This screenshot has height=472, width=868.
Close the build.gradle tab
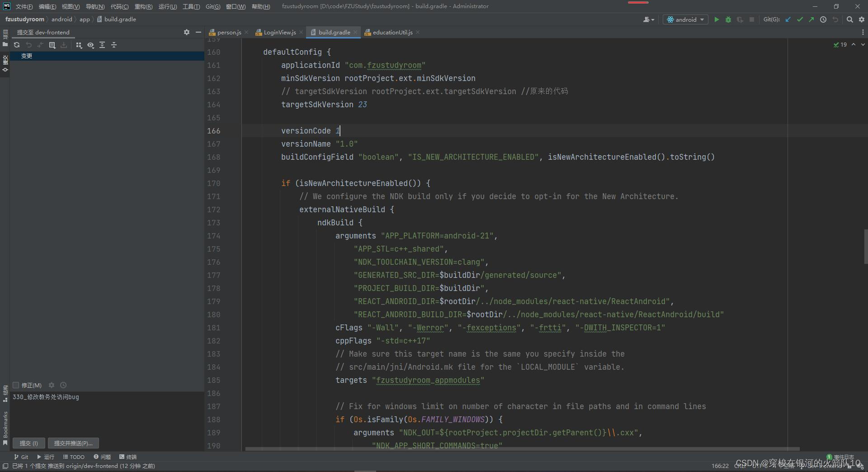coord(355,32)
